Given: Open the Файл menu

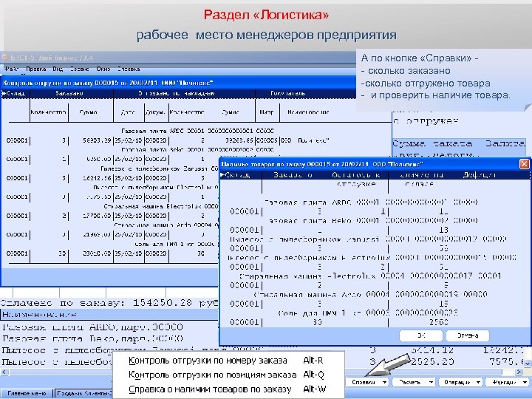Looking at the screenshot, I should click(11, 69).
